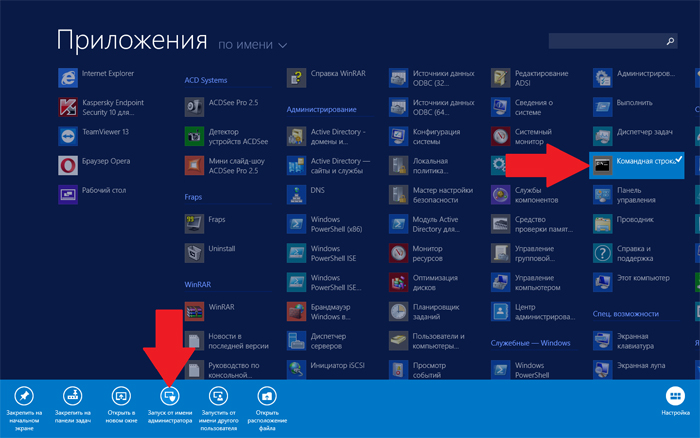Open Редактирование ADSI

500,78
